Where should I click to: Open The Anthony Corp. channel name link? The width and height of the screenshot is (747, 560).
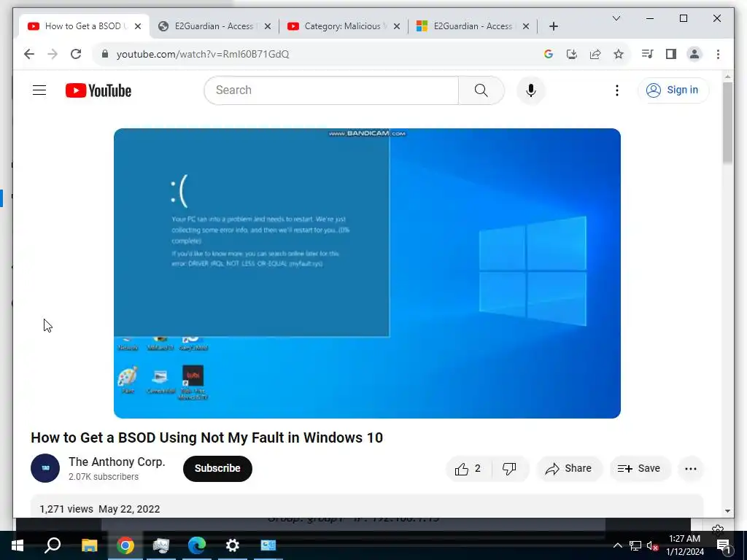click(x=117, y=462)
